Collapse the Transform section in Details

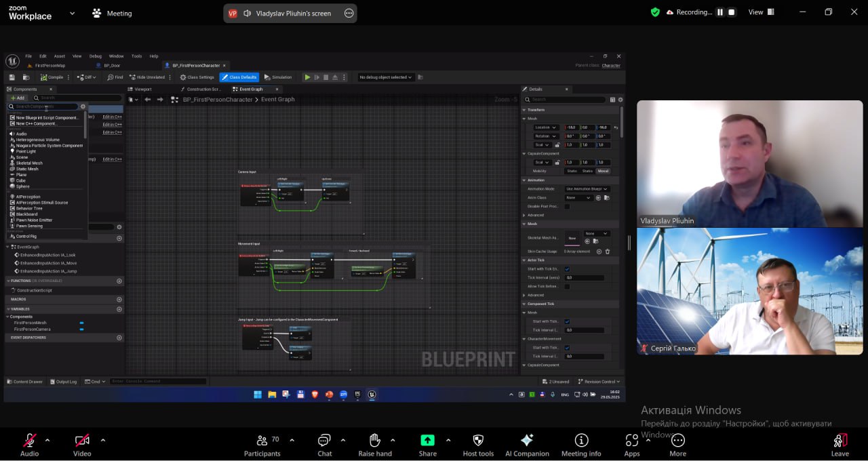[x=524, y=110]
